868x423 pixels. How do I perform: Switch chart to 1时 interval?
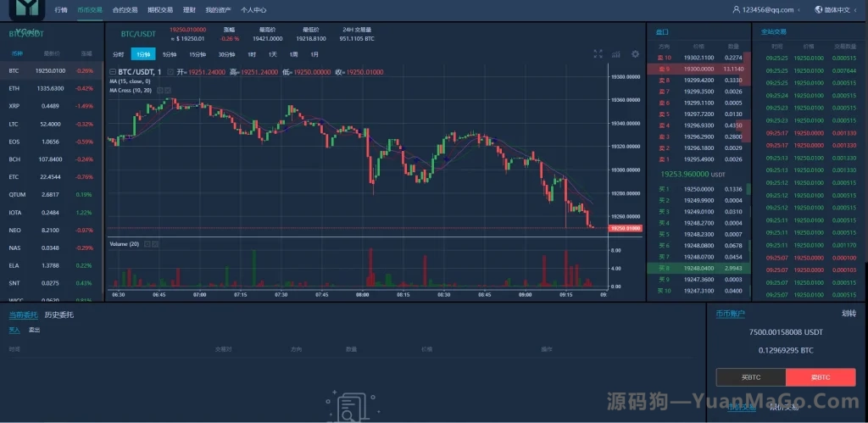[x=252, y=54]
